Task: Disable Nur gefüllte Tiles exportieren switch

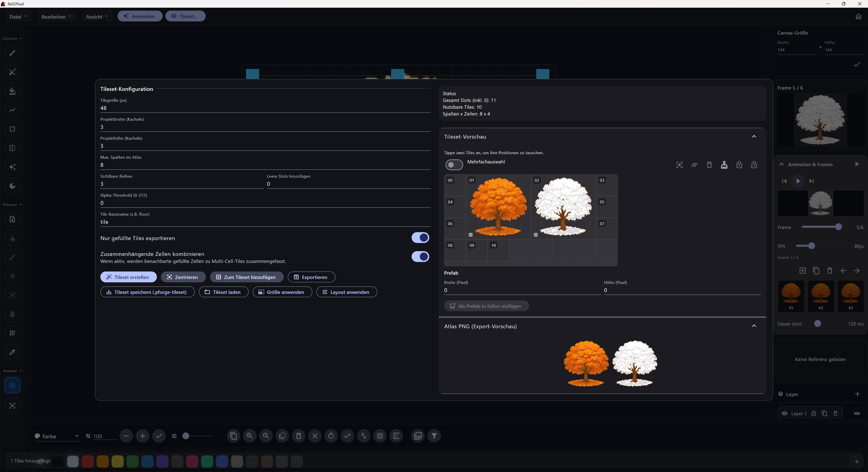Action: point(420,238)
